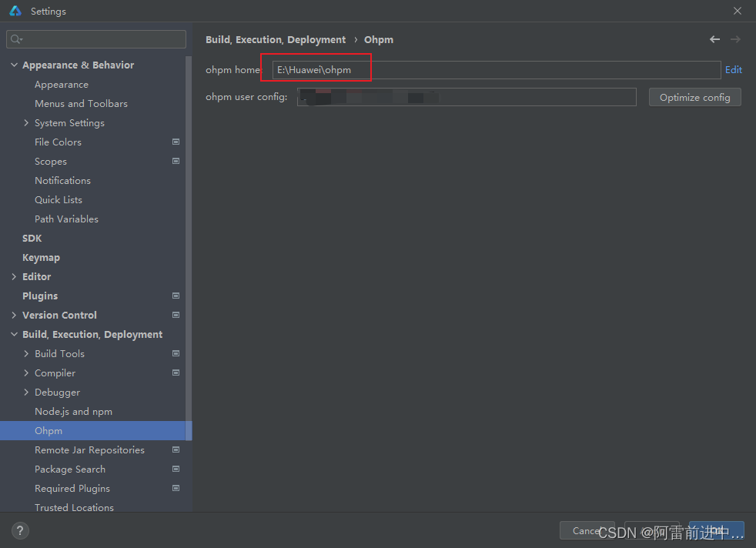The width and height of the screenshot is (756, 548).
Task: Click Plugins project-level indicator icon
Action: point(176,296)
